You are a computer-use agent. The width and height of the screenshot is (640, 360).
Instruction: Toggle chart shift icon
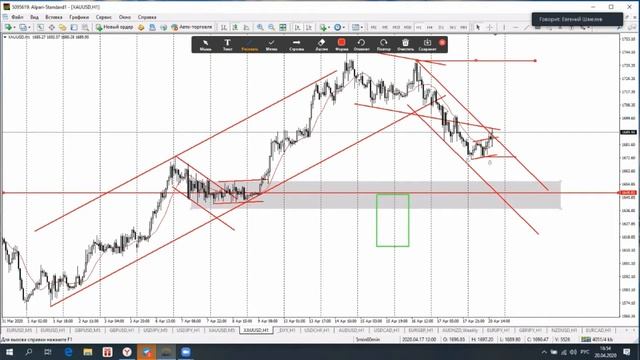[309, 27]
